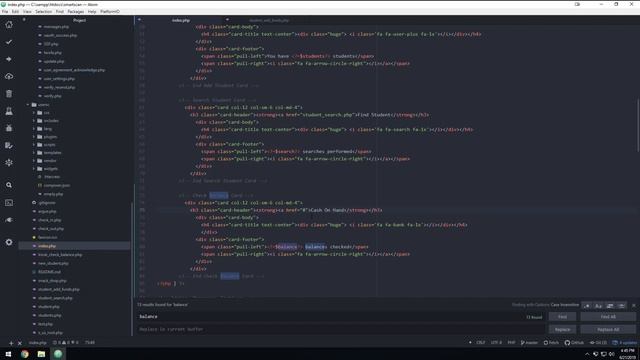Image resolution: width=640 pixels, height=360 pixels.
Task: Toggle the regex option in find panel
Action: click(587, 305)
